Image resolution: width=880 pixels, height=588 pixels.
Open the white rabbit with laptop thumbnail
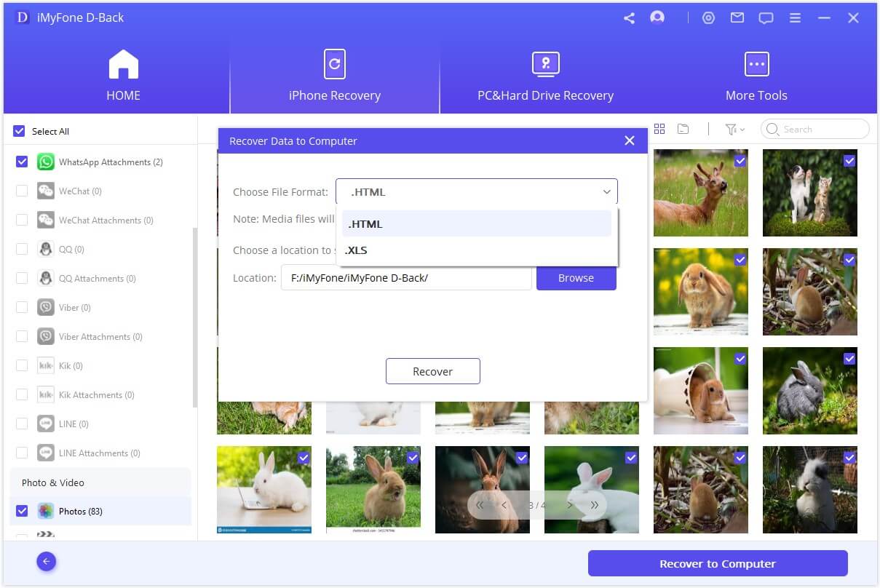click(264, 490)
